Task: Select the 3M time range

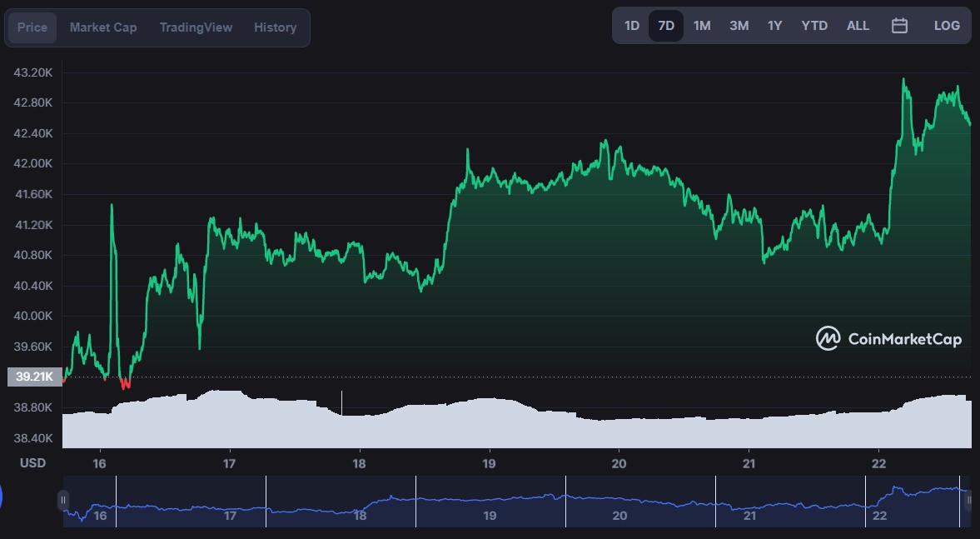Action: click(x=739, y=26)
